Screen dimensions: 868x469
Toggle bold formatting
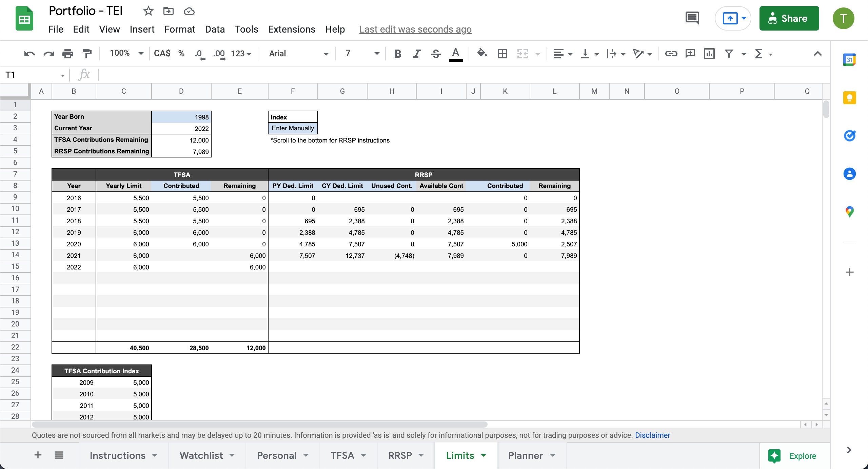398,54
